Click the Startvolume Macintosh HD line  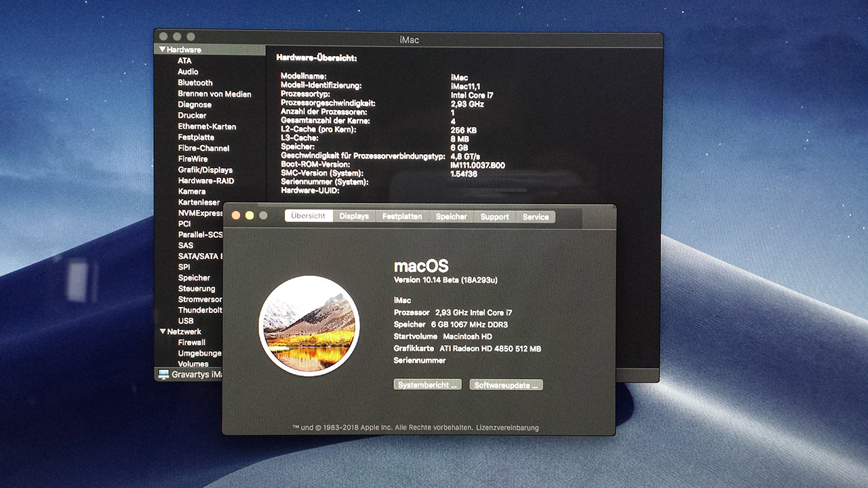[x=443, y=336]
